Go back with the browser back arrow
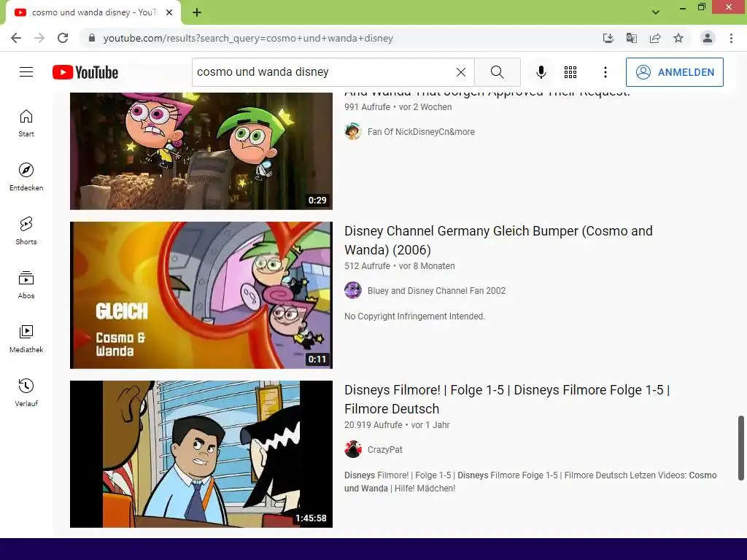Screen dimensions: 747x560 (16, 38)
